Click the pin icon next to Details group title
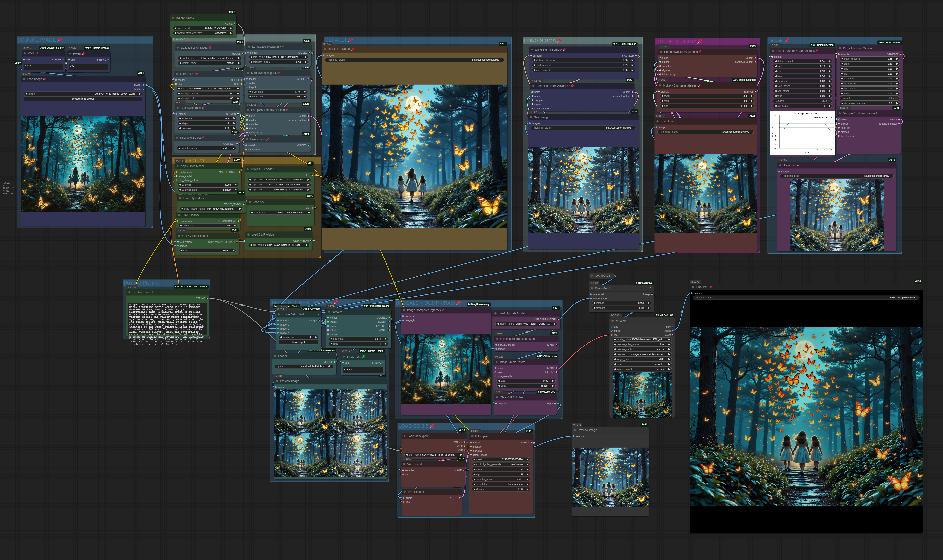The width and height of the screenshot is (943, 560). 787,41
